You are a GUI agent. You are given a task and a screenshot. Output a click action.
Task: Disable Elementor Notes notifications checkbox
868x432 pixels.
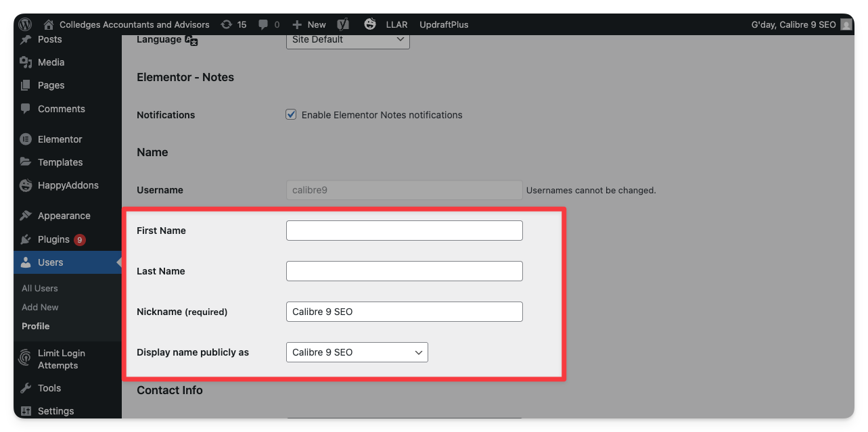click(x=291, y=115)
